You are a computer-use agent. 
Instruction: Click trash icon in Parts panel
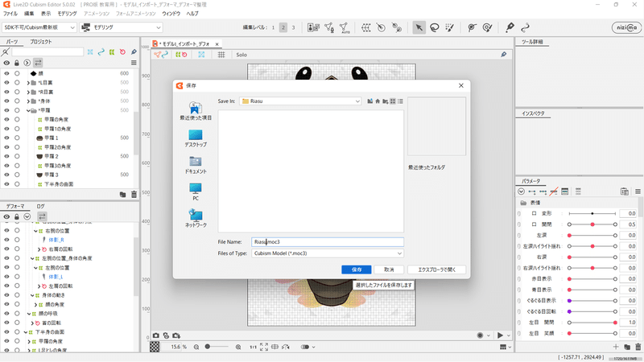pos(134,194)
